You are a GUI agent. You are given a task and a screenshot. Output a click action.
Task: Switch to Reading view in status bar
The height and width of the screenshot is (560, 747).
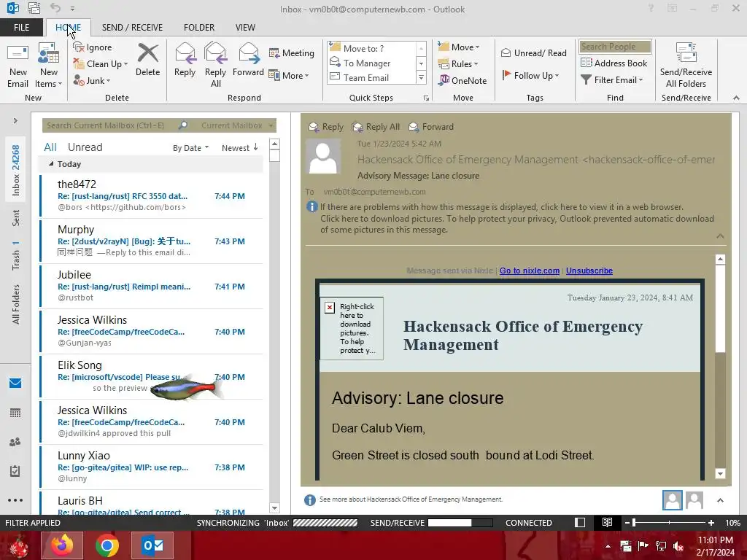point(607,522)
